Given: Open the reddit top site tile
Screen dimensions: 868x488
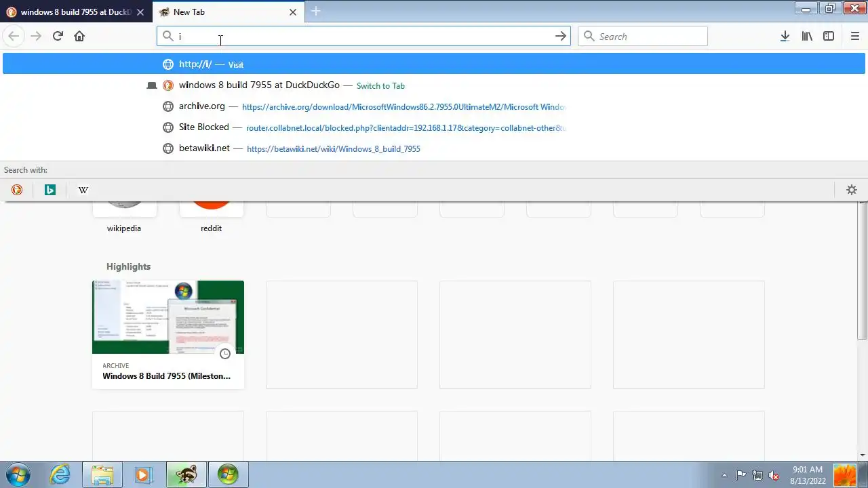Looking at the screenshot, I should click(x=211, y=217).
